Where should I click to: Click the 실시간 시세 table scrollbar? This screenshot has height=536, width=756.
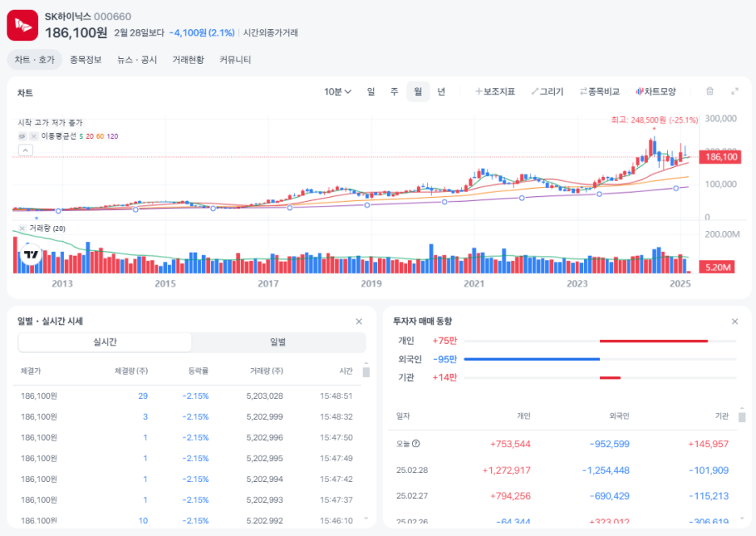coord(366,372)
